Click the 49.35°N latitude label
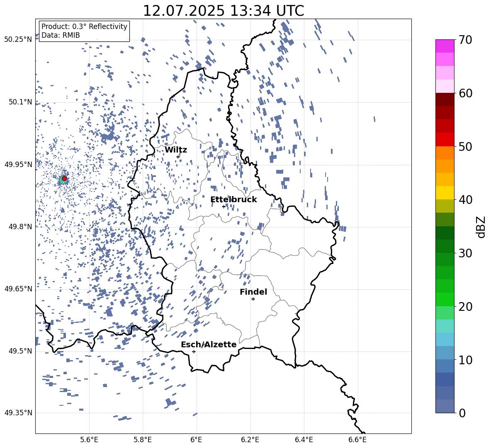This screenshot has width=491, height=448. (18, 413)
